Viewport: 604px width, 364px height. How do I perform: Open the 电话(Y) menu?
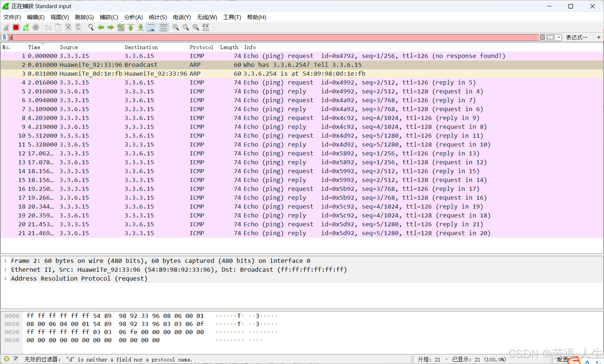coord(182,17)
